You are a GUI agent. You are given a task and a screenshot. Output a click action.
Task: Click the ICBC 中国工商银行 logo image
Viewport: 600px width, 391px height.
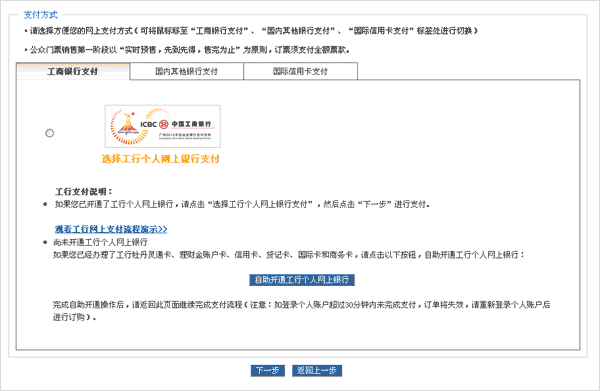pos(163,126)
